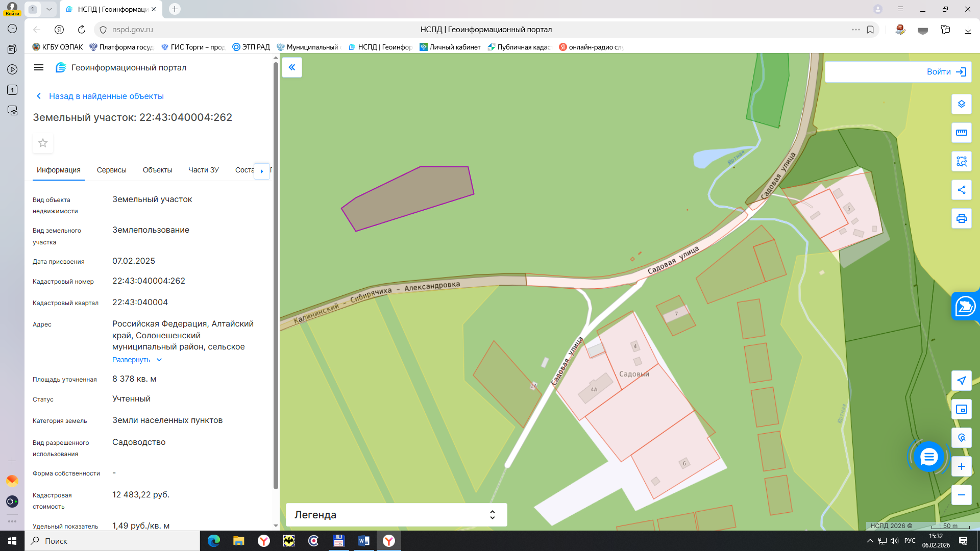The height and width of the screenshot is (551, 980).
Task: Expand full address via Развернуть
Action: point(132,360)
